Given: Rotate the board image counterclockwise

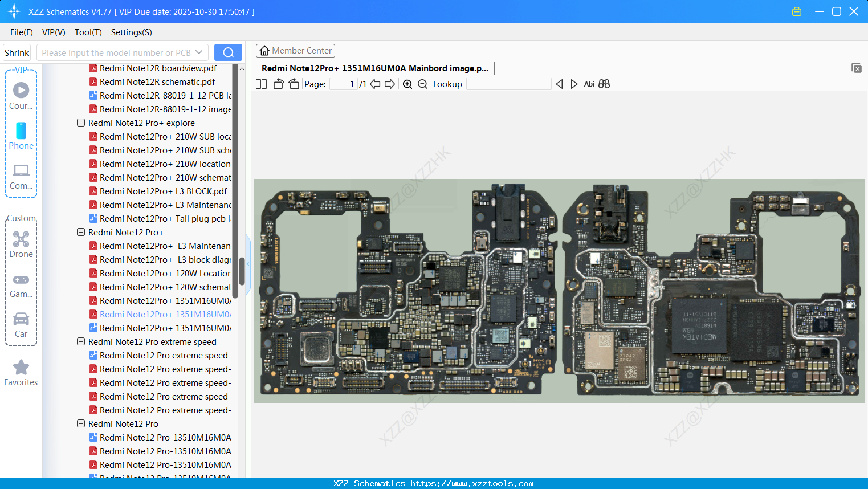Looking at the screenshot, I should (278, 84).
